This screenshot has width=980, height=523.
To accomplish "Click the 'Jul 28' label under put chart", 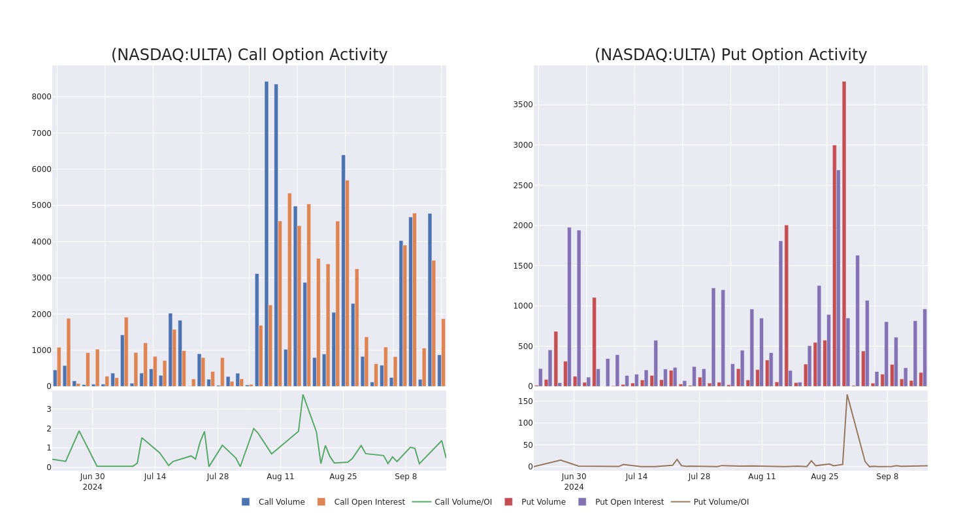I will tap(699, 477).
